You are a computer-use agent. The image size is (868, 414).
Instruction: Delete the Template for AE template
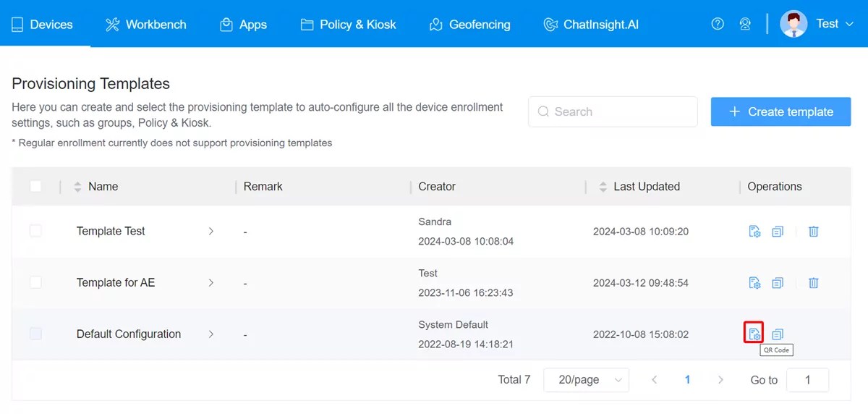click(814, 283)
